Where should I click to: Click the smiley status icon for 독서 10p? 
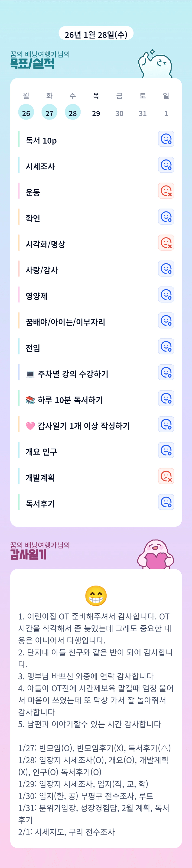[166, 139]
